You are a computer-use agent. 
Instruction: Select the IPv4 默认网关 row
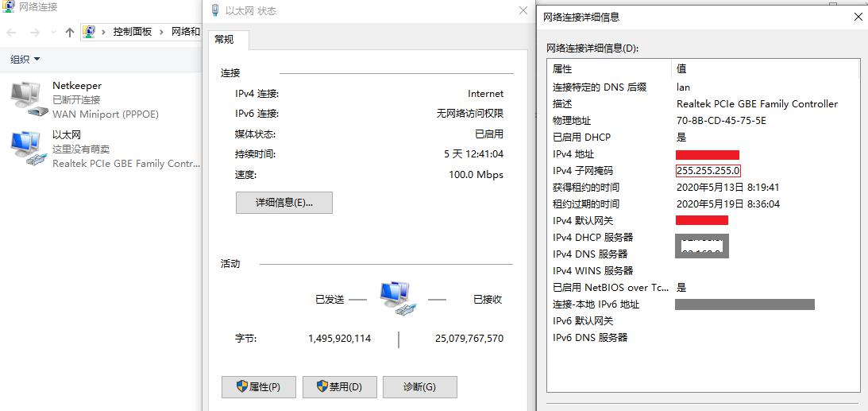[x=703, y=220]
